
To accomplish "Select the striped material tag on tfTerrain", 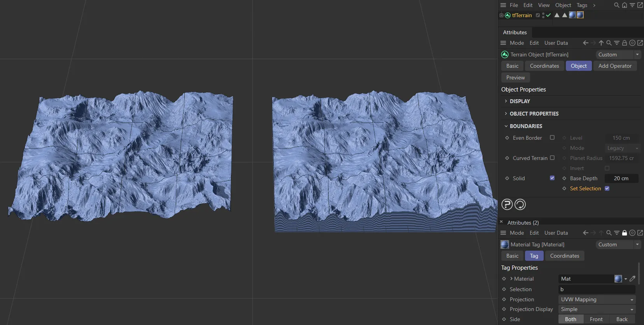I will pos(580,15).
